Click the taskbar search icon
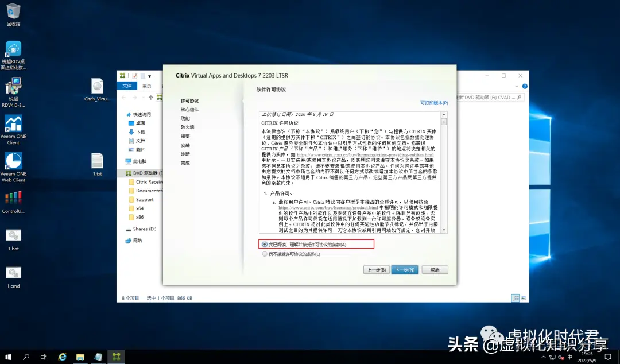This screenshot has width=620, height=364. click(25, 356)
